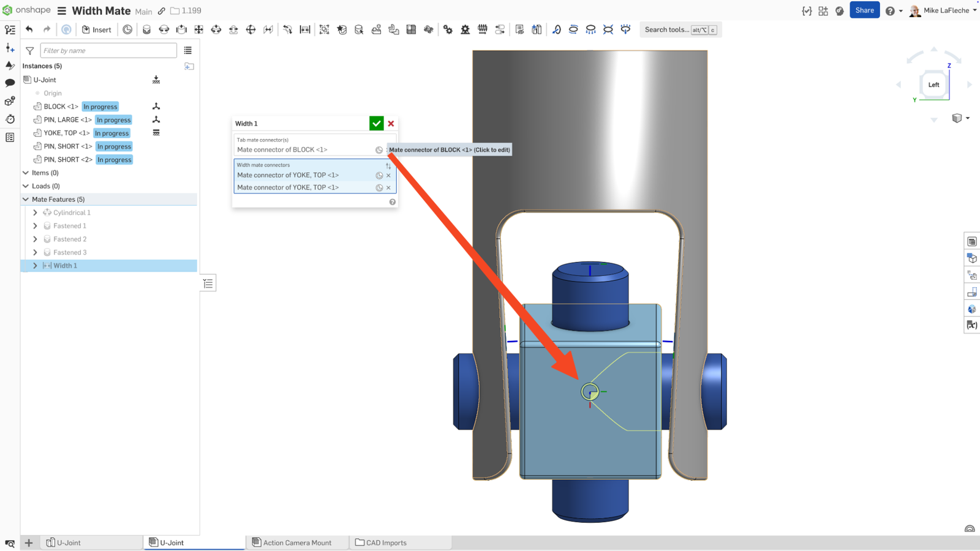Click the versions and history icon in left sidebar
The height and width of the screenshot is (551, 980).
10,120
